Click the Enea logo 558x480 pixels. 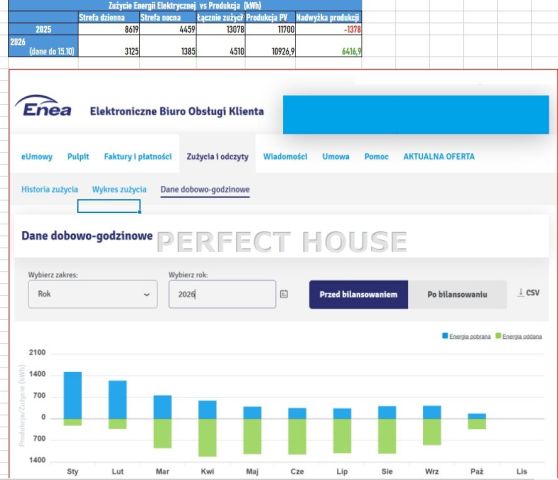43,106
